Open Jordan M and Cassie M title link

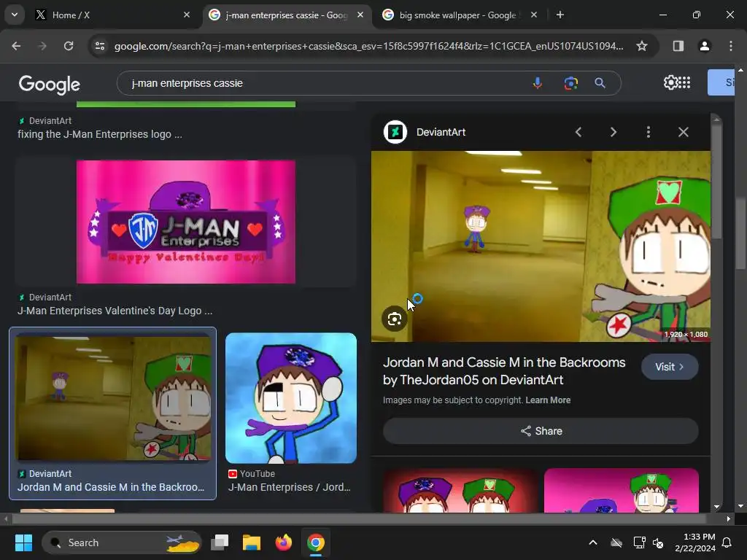pos(504,371)
